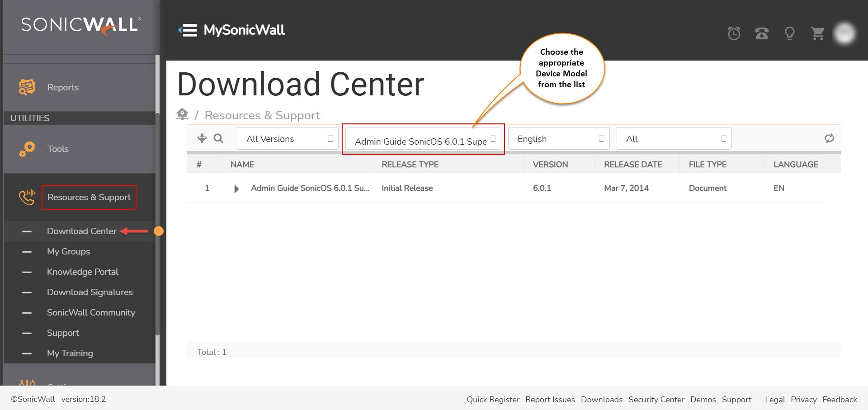Open Resources & Support sidebar section
Screen dimensions: 868x410
coord(89,197)
